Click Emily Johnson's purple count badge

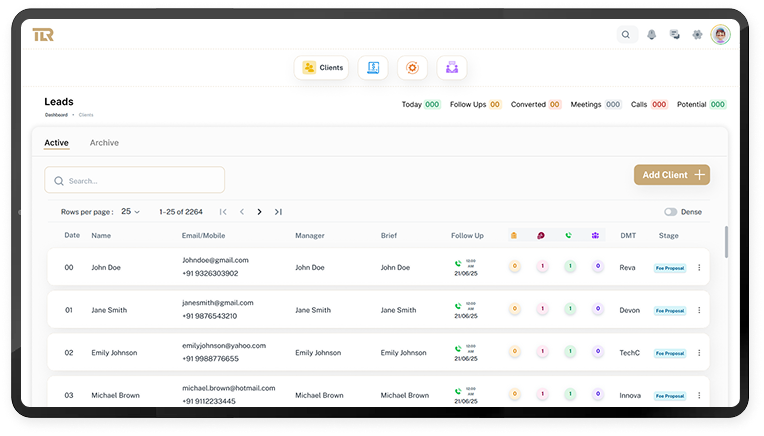pyautogui.click(x=598, y=351)
